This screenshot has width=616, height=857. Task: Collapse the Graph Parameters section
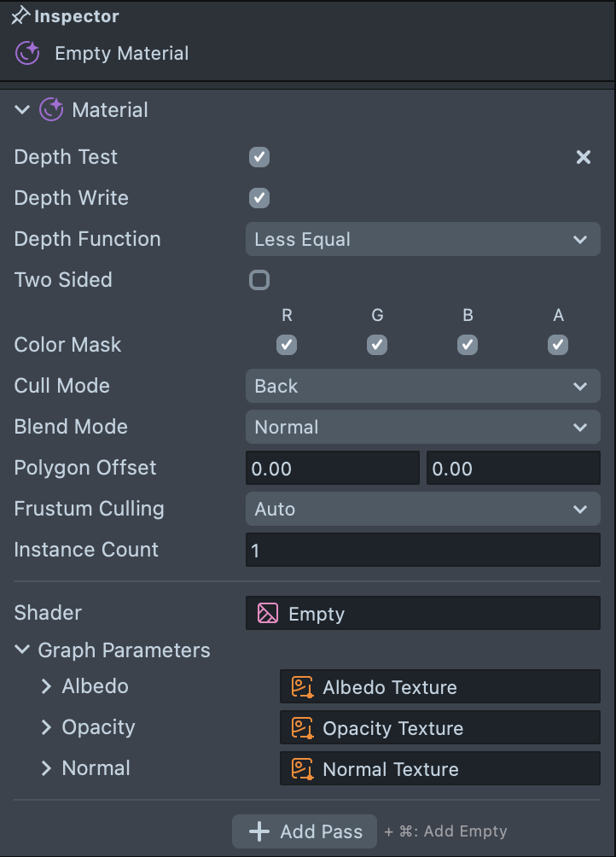point(22,650)
